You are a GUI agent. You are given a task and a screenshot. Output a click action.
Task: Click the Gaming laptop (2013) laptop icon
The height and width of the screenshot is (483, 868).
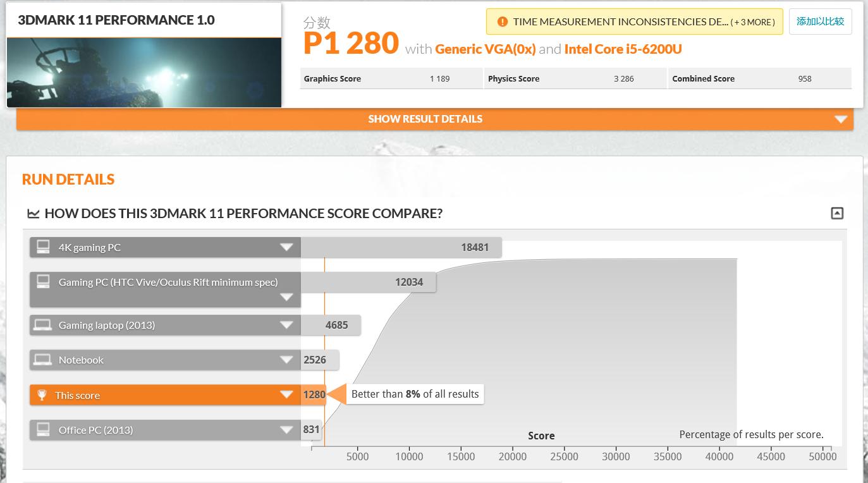[43, 325]
